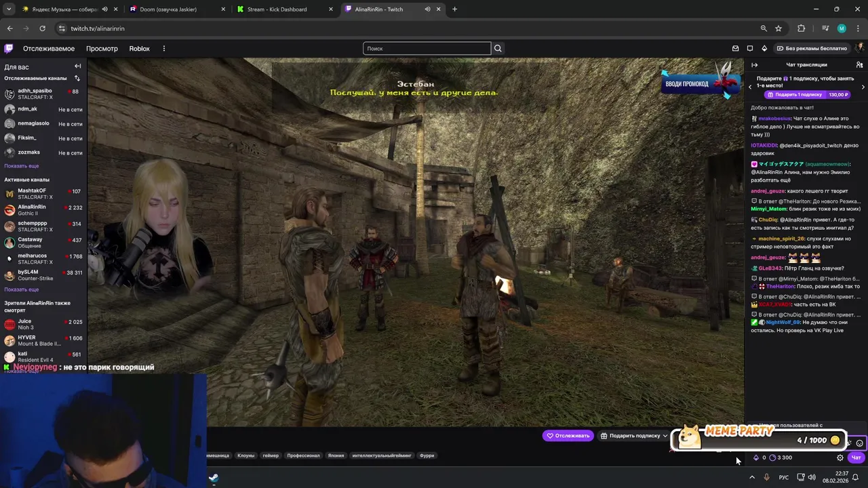Show hidden system tray icons chevron

[x=751, y=477]
